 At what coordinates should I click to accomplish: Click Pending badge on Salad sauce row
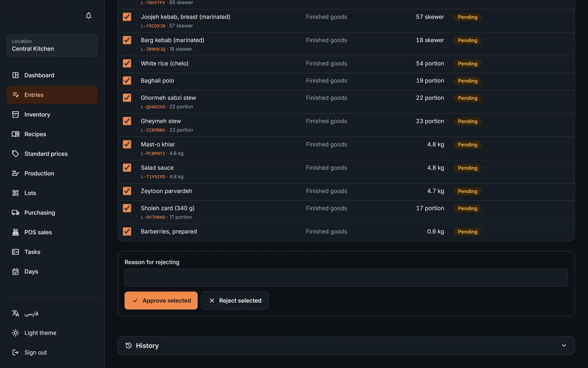[467, 168]
